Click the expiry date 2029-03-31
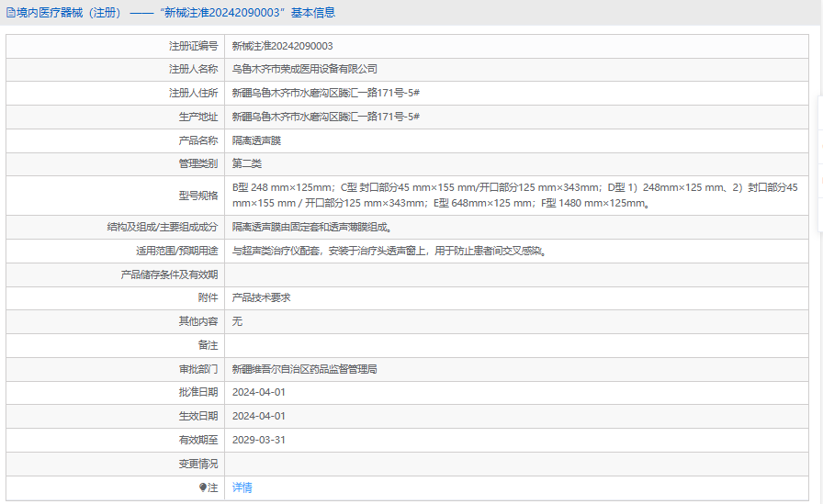 point(259,440)
